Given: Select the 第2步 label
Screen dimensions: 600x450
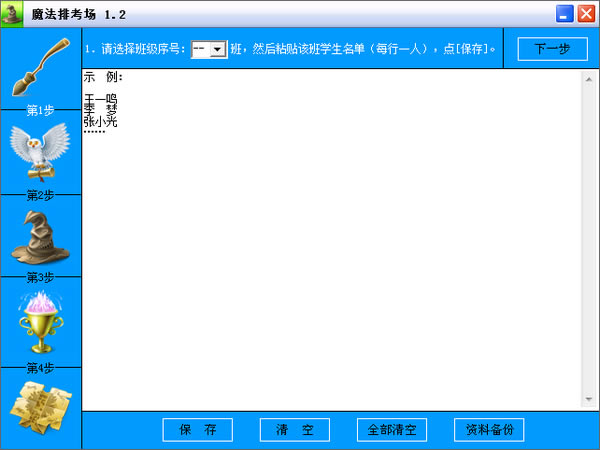Looking at the screenshot, I should click(x=40, y=194).
